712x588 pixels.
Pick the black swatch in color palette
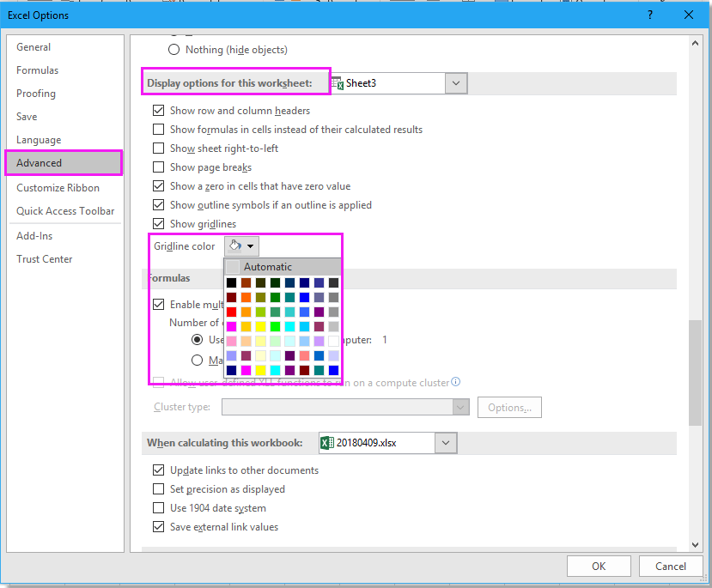click(x=232, y=283)
